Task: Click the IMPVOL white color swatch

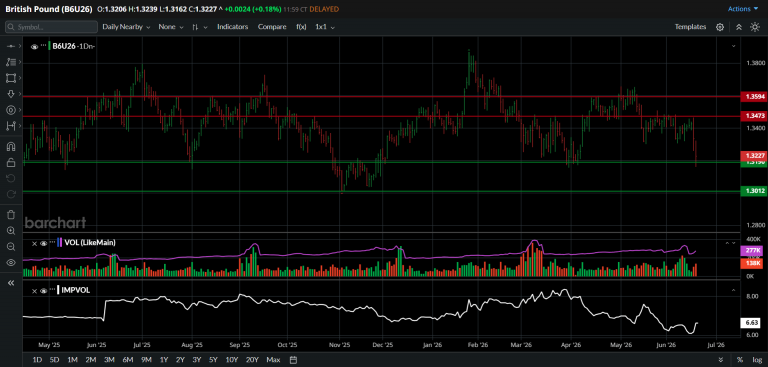Action: pos(58,290)
